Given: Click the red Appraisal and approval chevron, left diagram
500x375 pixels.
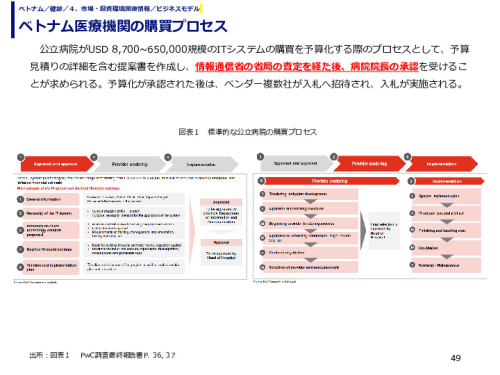Looking at the screenshot, I should [x=57, y=164].
